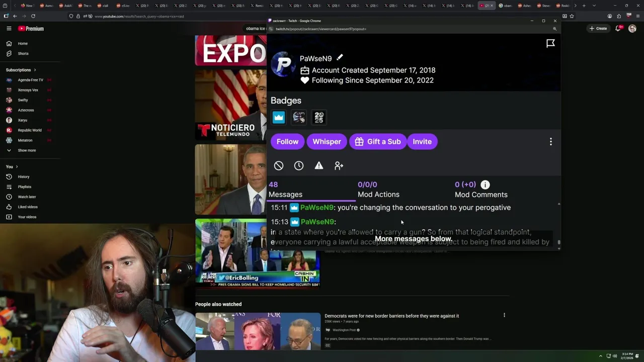Click the Ban user icon in viewer card
Viewport: 644px width, 362px height.
[x=279, y=165]
